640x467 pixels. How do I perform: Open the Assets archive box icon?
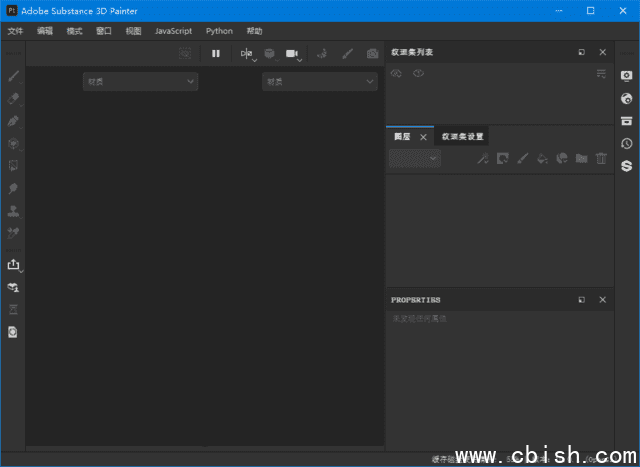pos(627,121)
